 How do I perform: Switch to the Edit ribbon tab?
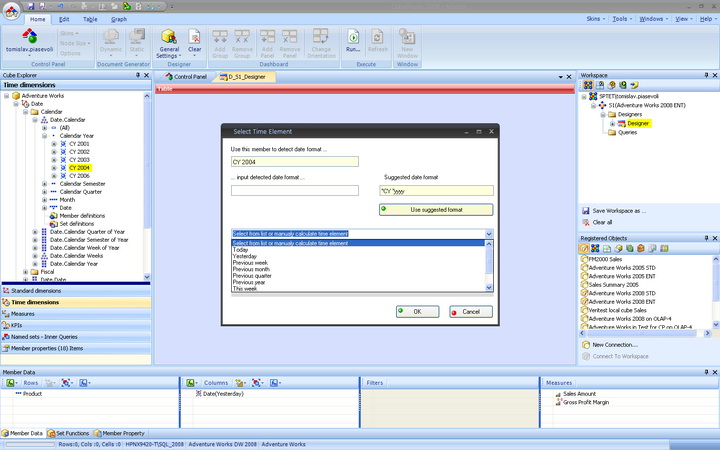click(x=64, y=19)
